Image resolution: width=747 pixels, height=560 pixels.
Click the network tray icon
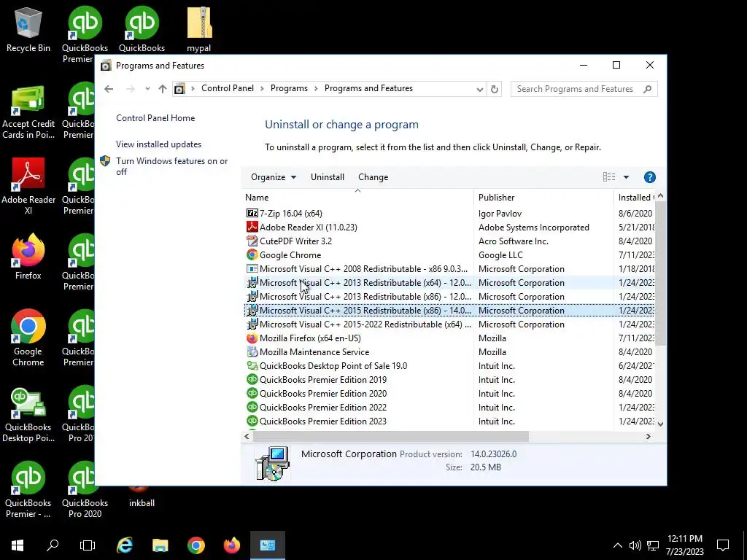pos(653,545)
